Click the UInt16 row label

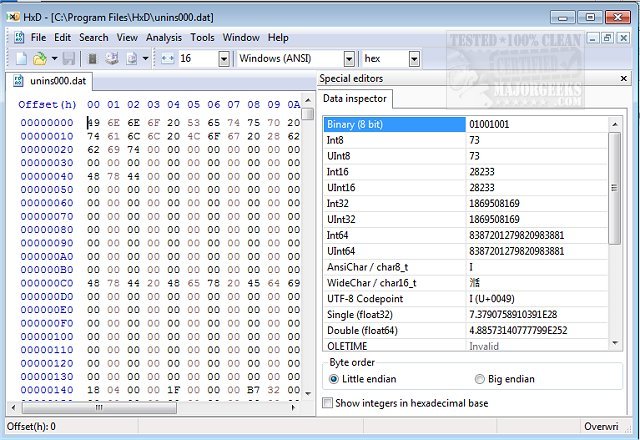[x=341, y=187]
